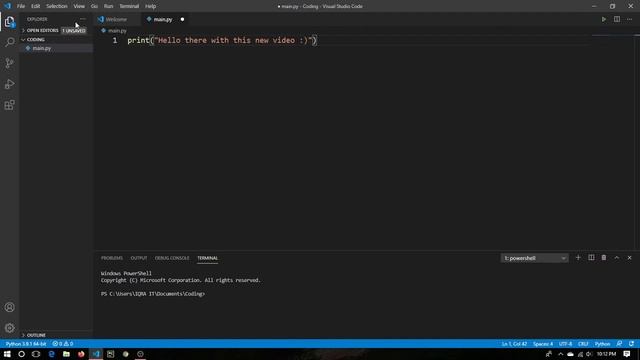
Task: Click the errors and warnings status indicator
Action: click(62, 344)
